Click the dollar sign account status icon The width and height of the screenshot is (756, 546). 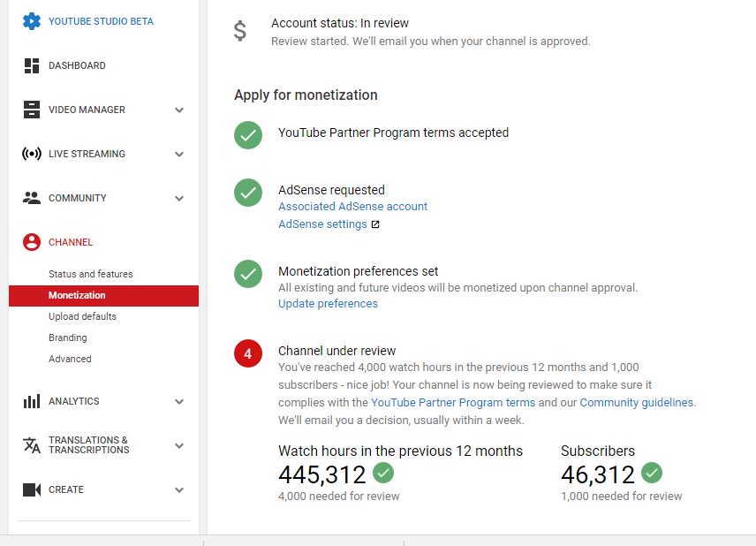pos(240,31)
